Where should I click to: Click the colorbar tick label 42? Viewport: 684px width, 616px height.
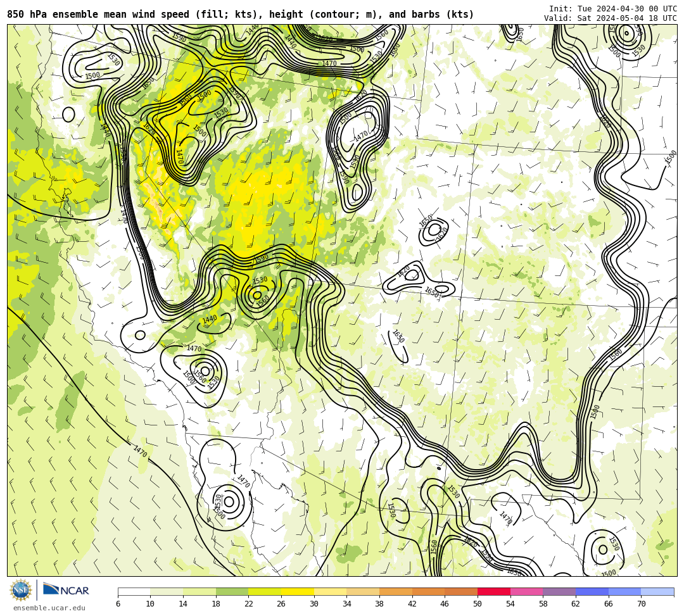pos(412,604)
